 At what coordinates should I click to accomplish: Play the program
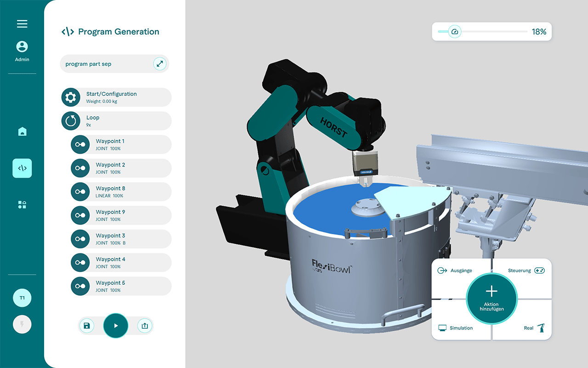point(116,326)
